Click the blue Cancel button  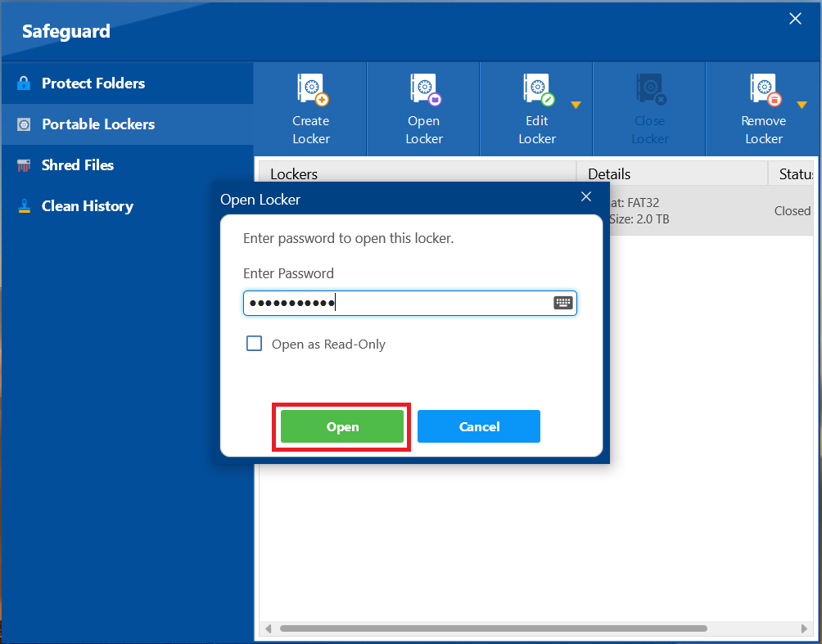pyautogui.click(x=479, y=426)
